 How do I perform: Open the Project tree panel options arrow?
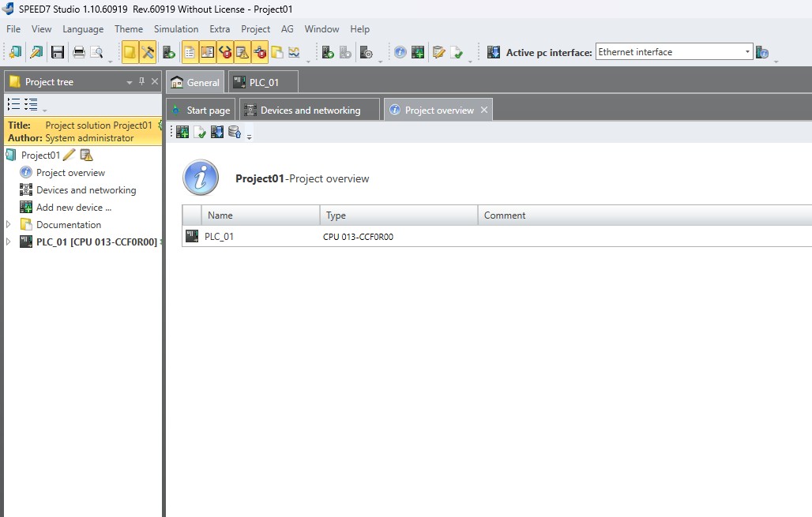click(x=129, y=82)
